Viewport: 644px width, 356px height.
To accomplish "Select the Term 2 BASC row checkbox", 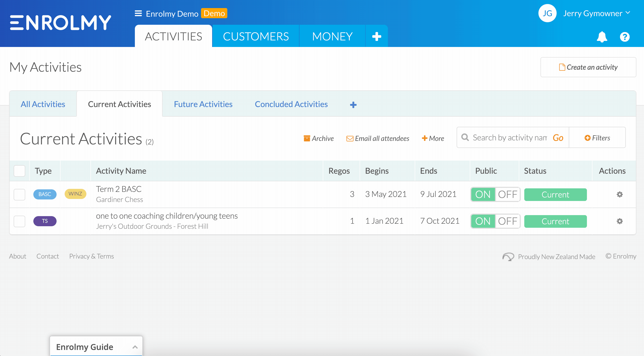I will [x=19, y=195].
